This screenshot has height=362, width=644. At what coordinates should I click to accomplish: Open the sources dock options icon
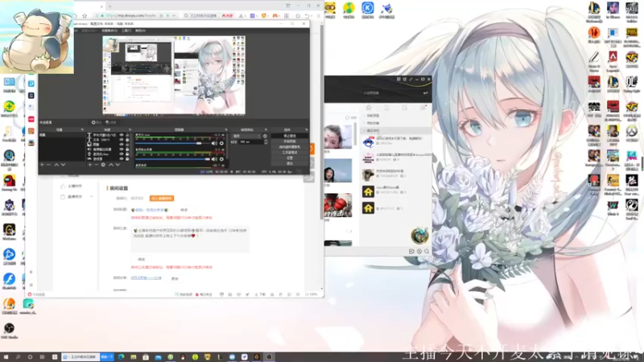(130, 130)
